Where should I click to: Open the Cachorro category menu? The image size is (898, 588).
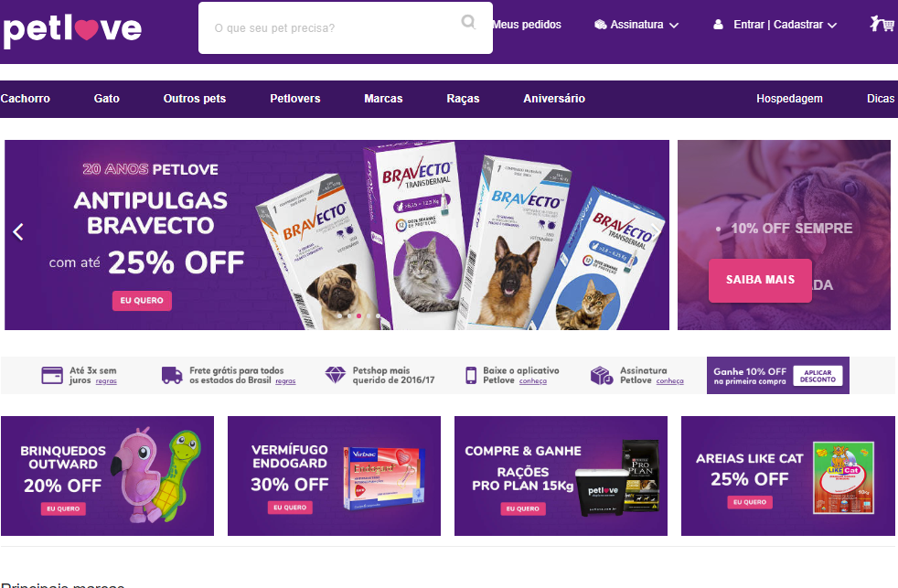[26, 99]
